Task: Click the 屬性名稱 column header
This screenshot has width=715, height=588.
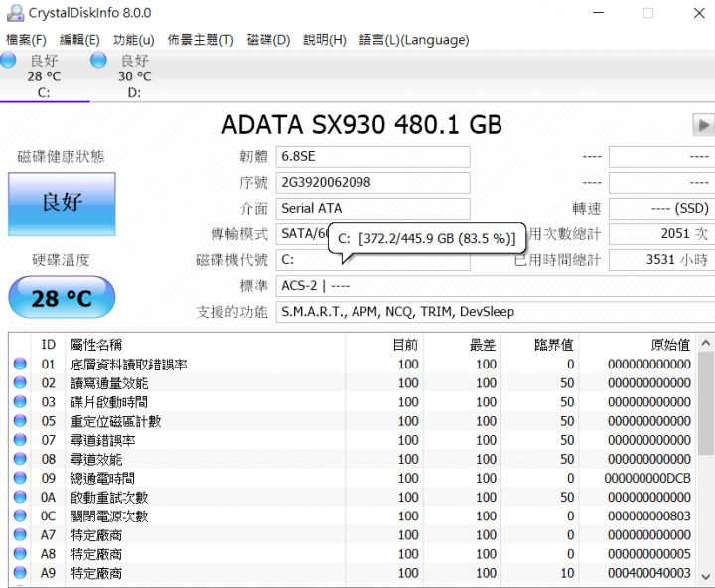Action: 206,345
